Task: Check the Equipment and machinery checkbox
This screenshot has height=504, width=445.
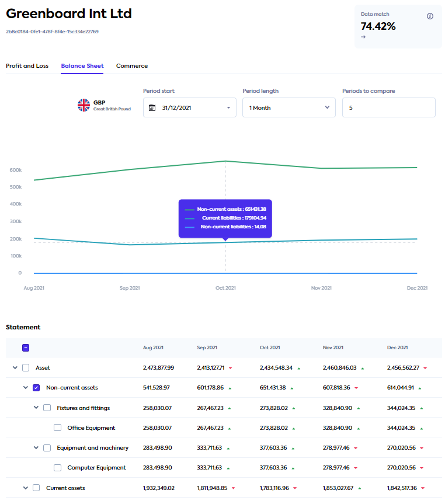Action: (x=47, y=448)
